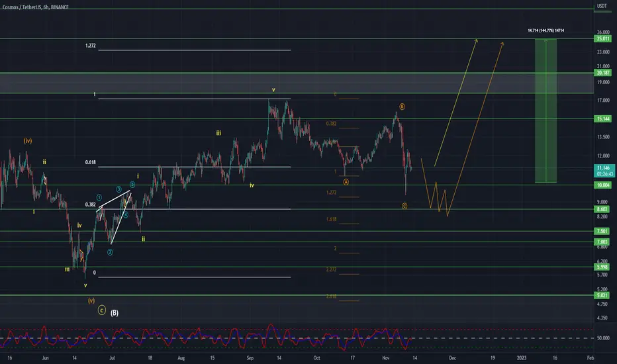Select the 20.187 price level label

point(603,73)
